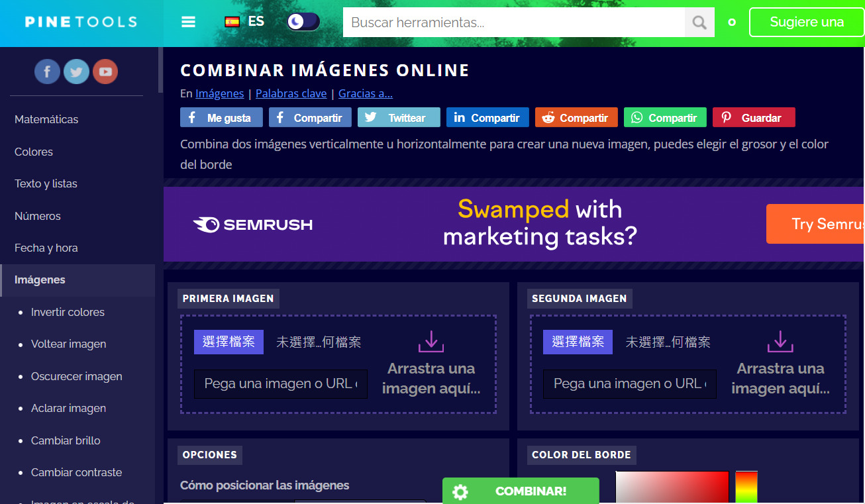
Task: Select Invertir colores from sidebar
Action: tap(68, 312)
